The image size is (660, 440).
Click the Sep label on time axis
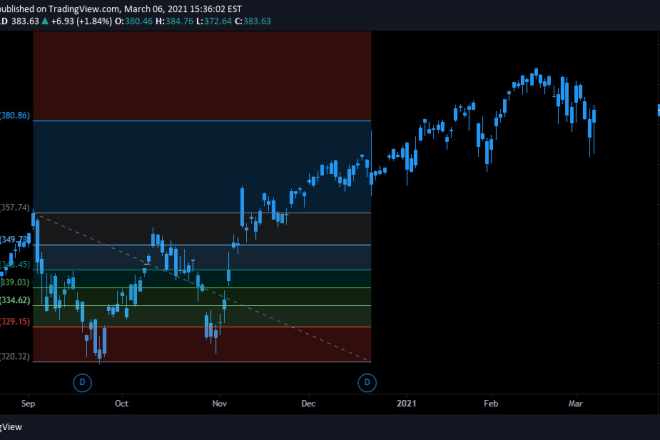tap(28, 403)
